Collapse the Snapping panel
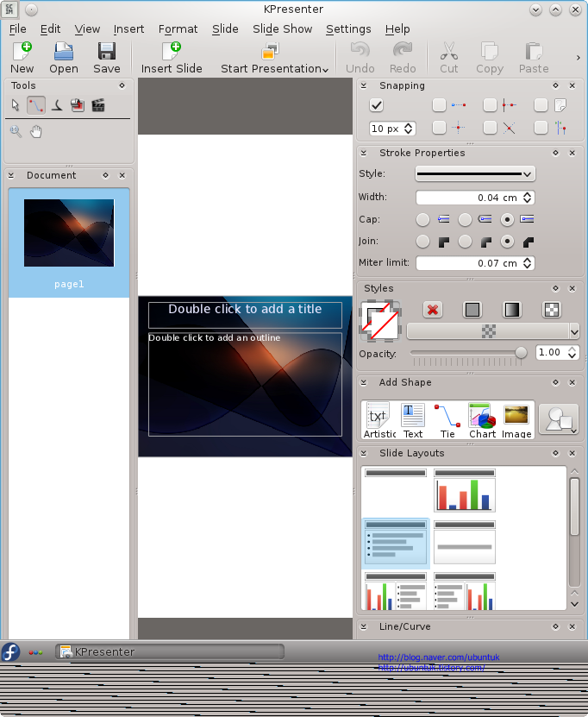 [x=364, y=85]
